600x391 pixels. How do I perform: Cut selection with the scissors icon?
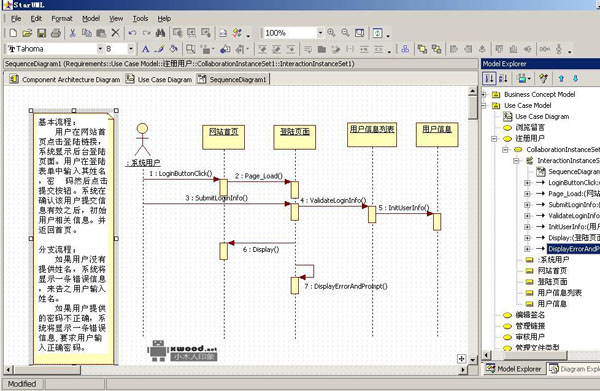click(x=72, y=33)
